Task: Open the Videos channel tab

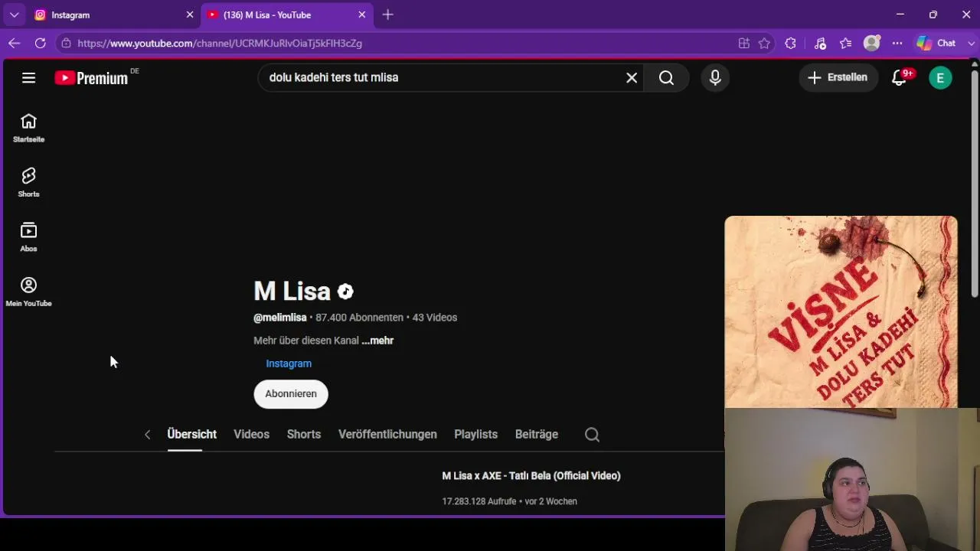Action: pyautogui.click(x=252, y=435)
